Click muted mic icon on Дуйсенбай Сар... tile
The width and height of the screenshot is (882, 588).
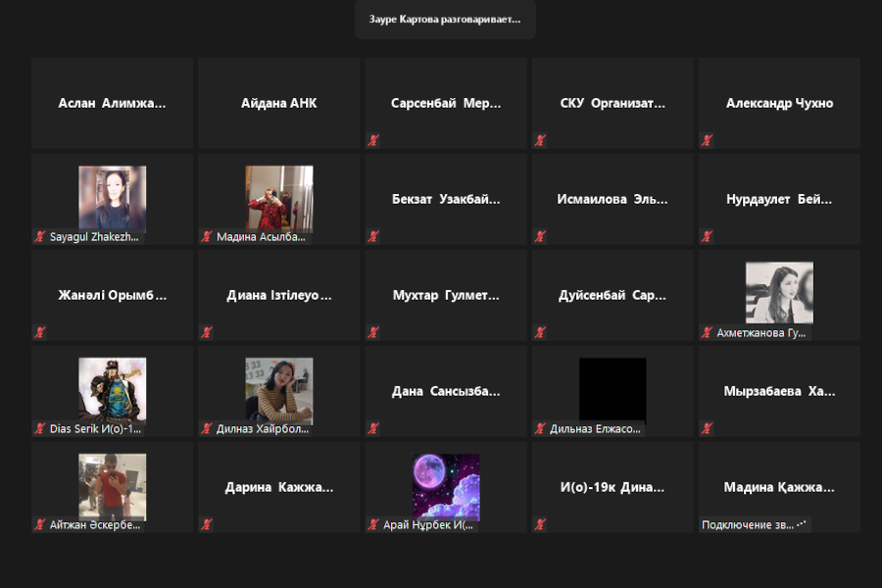click(x=540, y=332)
